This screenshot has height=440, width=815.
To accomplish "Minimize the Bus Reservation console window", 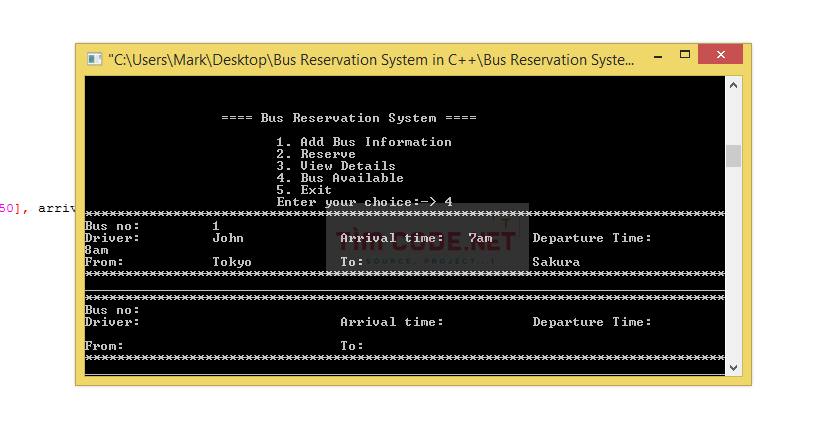I will click(x=658, y=55).
